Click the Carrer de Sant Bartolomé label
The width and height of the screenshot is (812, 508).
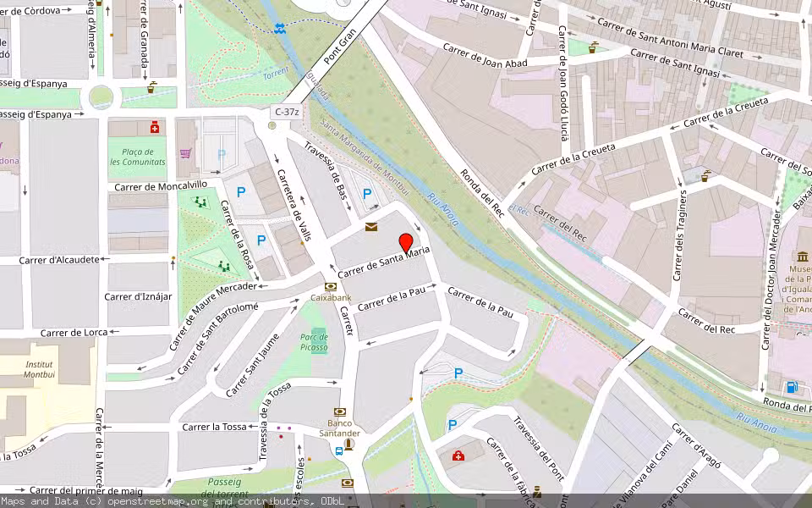click(x=217, y=339)
